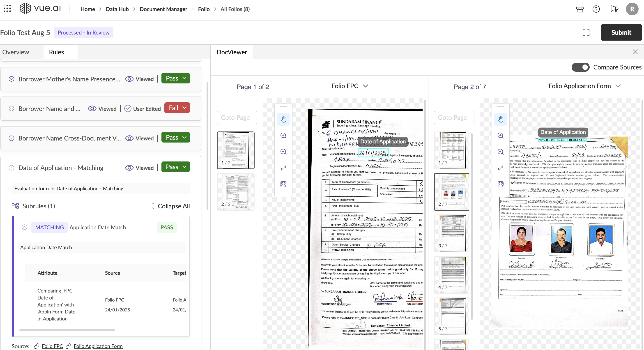Open Pass dropdown on Date of Application rule

click(184, 167)
